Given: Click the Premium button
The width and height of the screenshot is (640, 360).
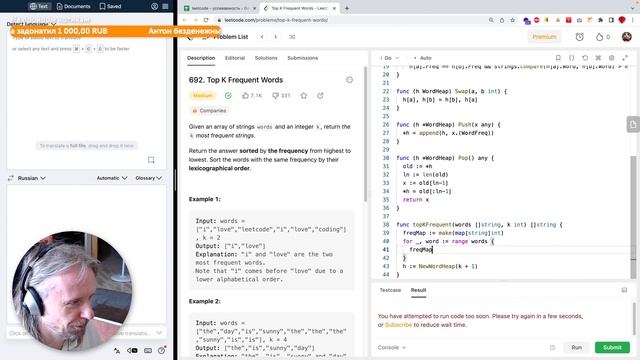Looking at the screenshot, I should pos(544,37).
